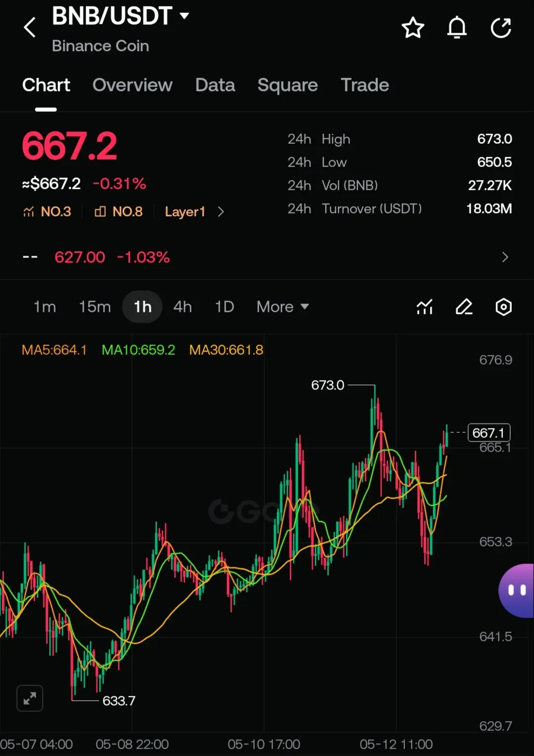The width and height of the screenshot is (534, 756).
Task: Open chart settings hexagon icon
Action: (503, 307)
